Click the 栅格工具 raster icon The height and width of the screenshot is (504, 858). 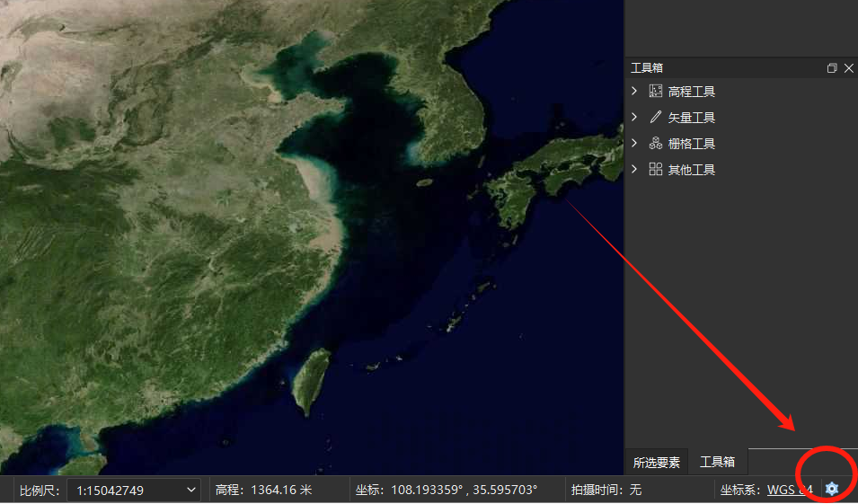pyautogui.click(x=656, y=144)
